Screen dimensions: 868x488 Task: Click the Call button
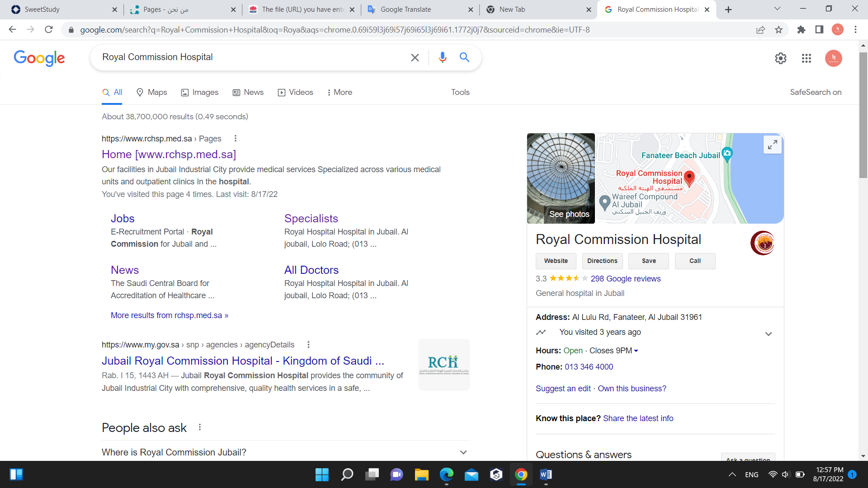(x=695, y=261)
